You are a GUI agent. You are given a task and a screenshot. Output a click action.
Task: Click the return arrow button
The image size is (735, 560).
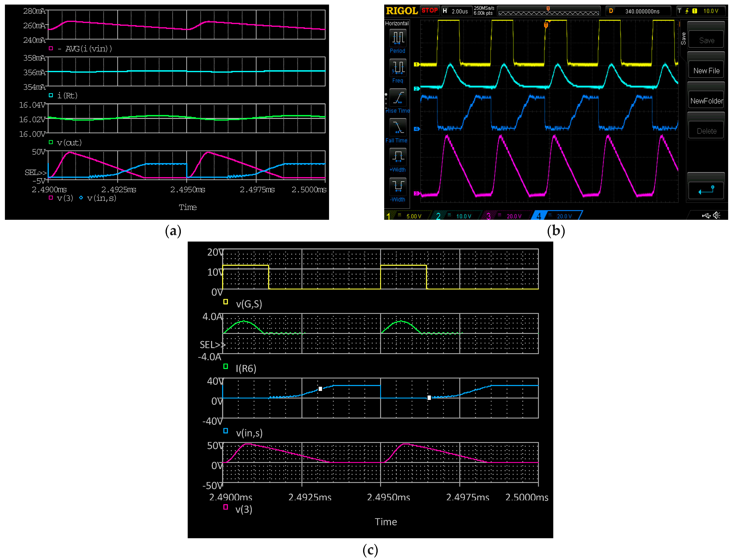pyautogui.click(x=706, y=190)
